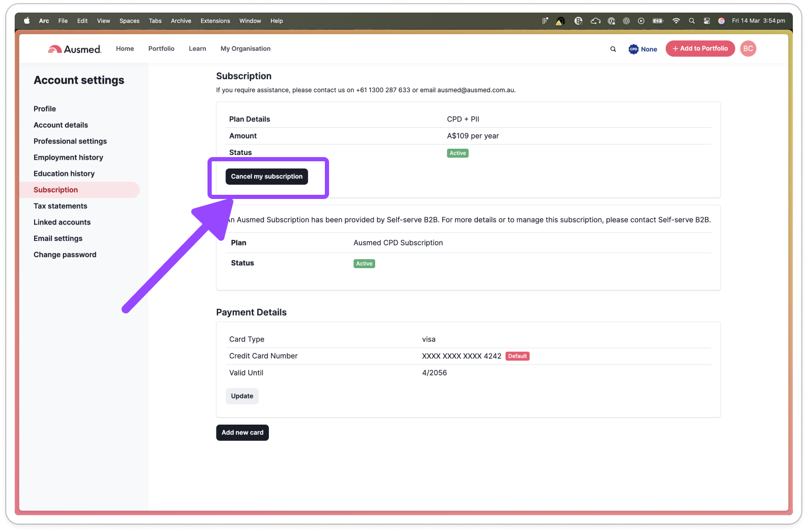The width and height of the screenshot is (808, 532).
Task: Open the Apple menu
Action: point(27,21)
